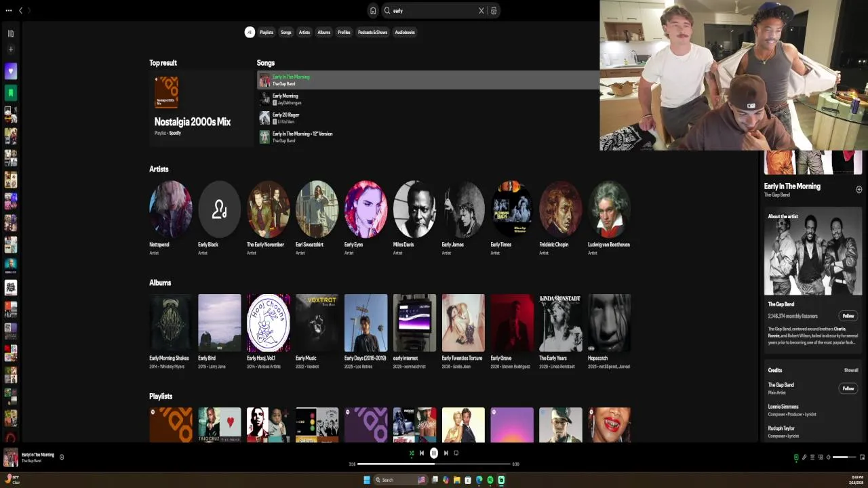Toggle the repeat button
The height and width of the screenshot is (488, 868).
(x=456, y=453)
